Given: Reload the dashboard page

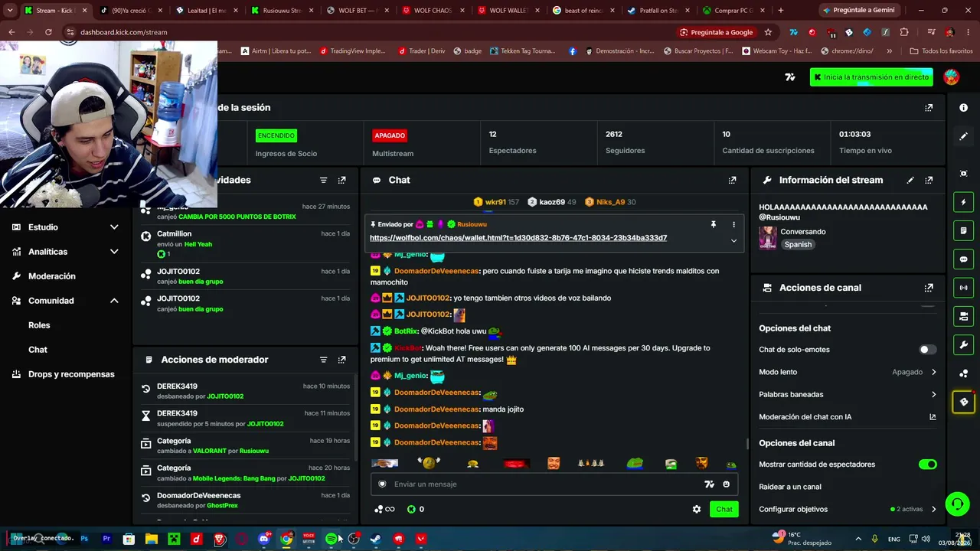Looking at the screenshot, I should (48, 32).
